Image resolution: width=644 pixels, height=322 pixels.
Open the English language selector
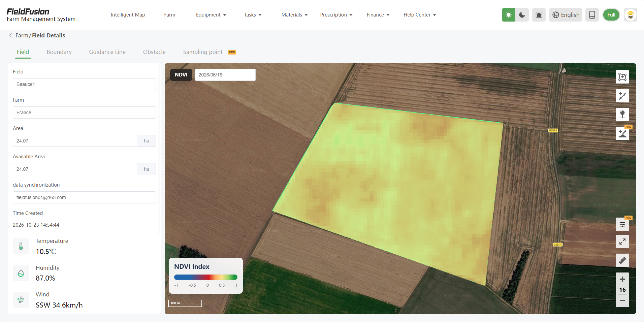click(x=566, y=15)
